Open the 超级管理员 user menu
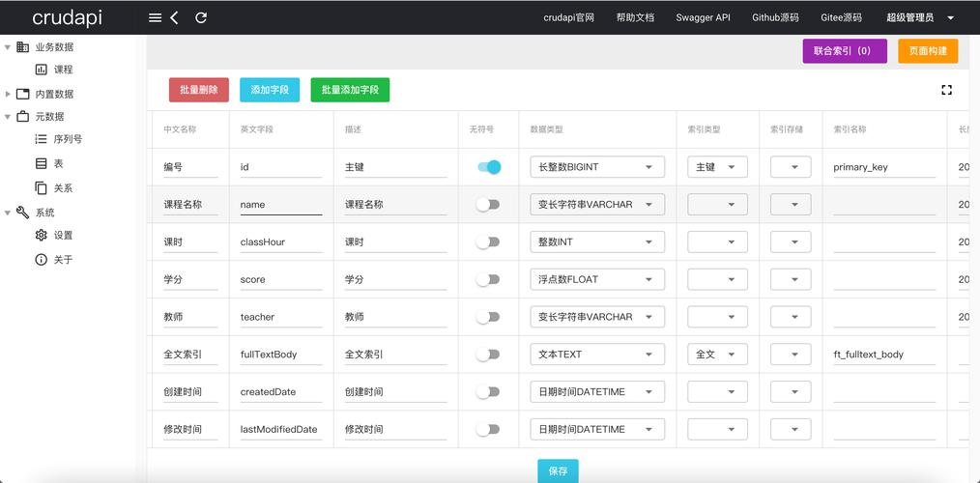Screen dimensions: 980x483 click(919, 17)
